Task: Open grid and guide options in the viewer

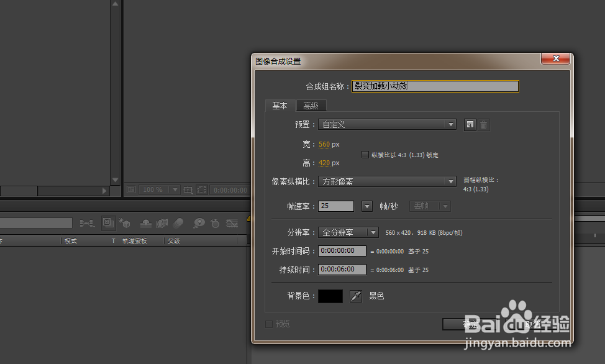Action: click(188, 189)
